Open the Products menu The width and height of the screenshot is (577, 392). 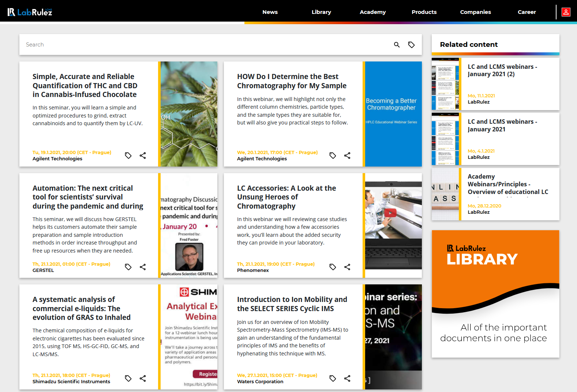click(424, 12)
